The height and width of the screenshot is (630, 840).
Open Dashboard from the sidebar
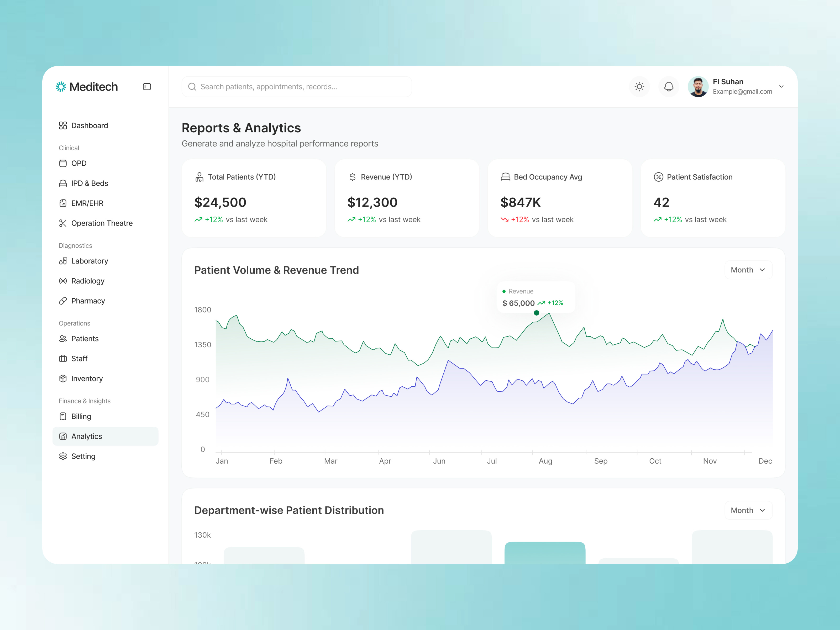pyautogui.click(x=106, y=125)
